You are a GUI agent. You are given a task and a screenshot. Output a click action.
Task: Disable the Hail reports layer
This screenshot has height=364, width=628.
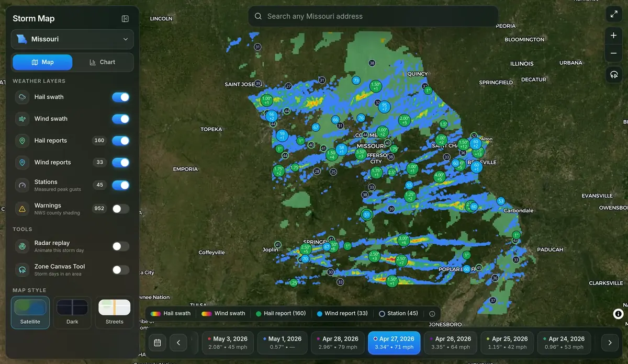121,141
